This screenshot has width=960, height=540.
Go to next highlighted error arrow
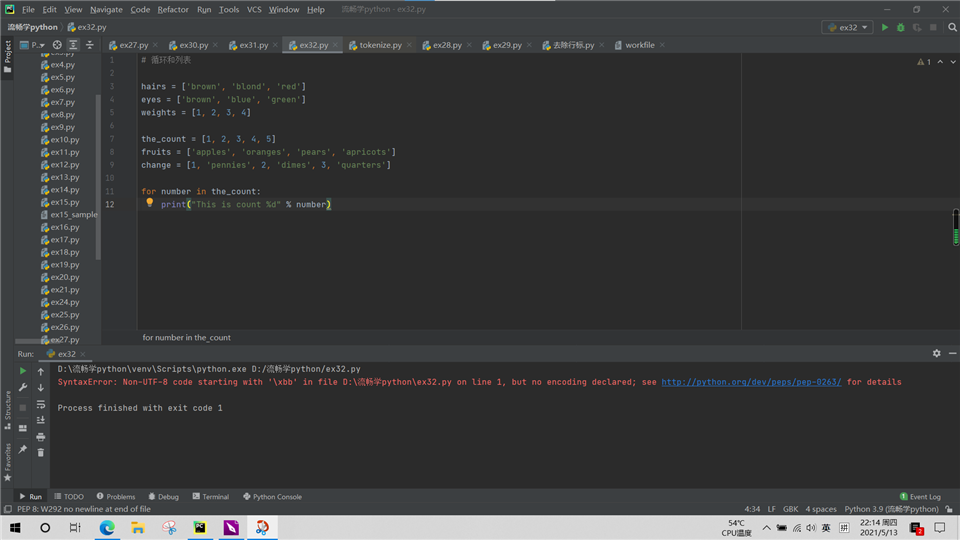(x=953, y=62)
